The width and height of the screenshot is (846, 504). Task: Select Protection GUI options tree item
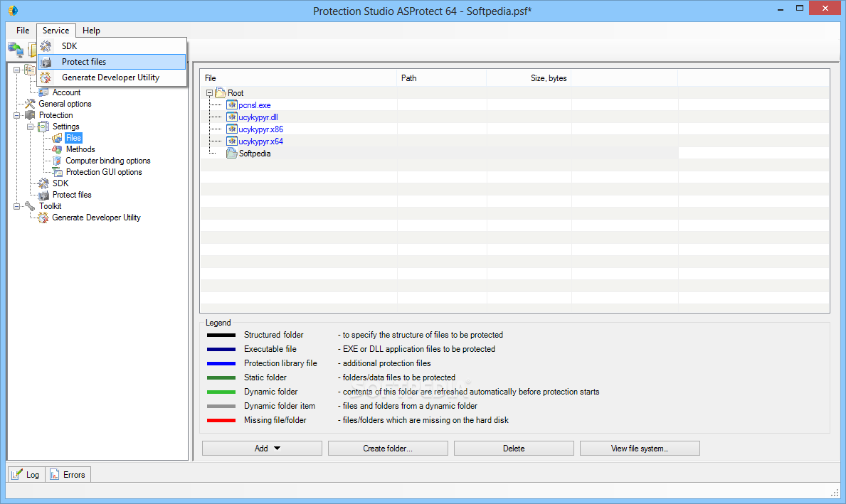click(x=104, y=172)
